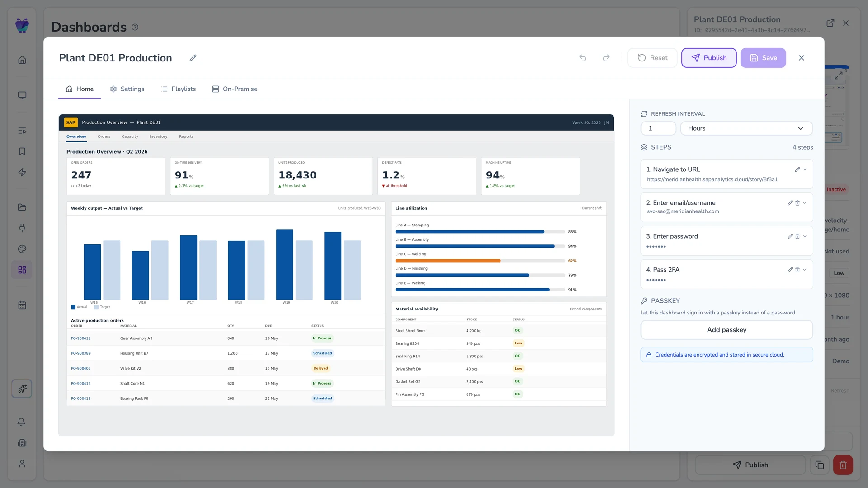Close the Plant DE01 Production side panel
This screenshot has height=488, width=868.
tap(846, 23)
